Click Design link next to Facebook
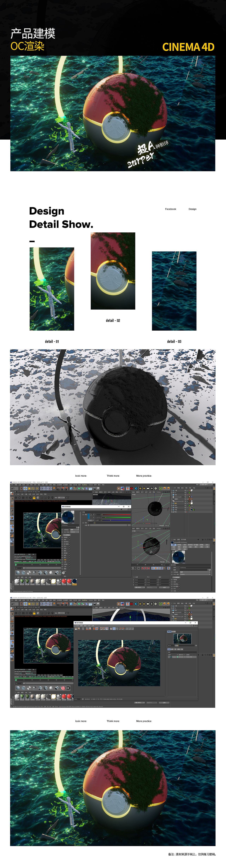The width and height of the screenshot is (226, 868). pos(192,209)
